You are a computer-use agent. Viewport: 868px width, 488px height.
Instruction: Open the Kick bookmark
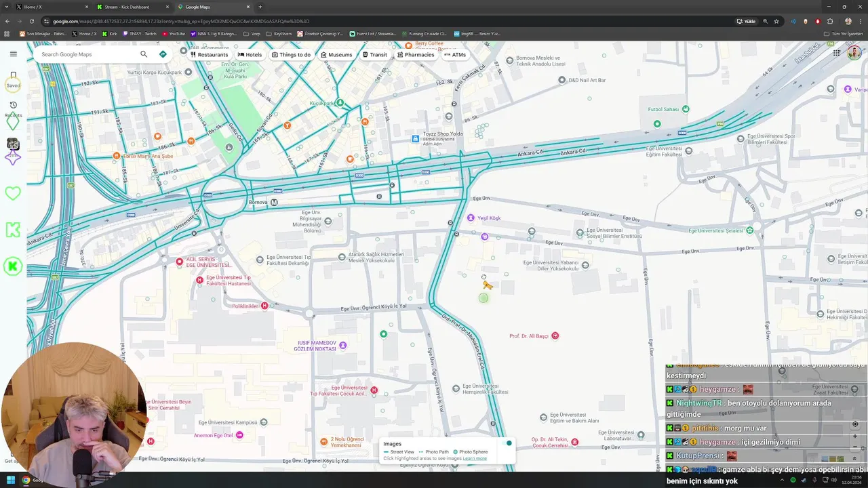pyautogui.click(x=110, y=33)
